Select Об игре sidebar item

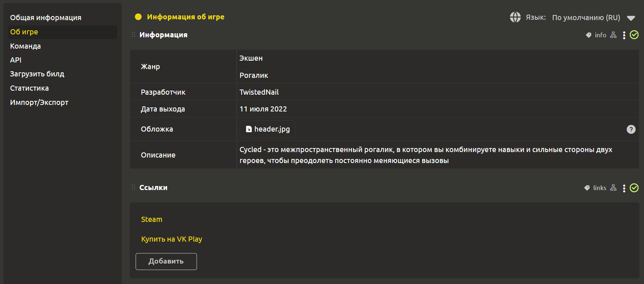(62, 32)
